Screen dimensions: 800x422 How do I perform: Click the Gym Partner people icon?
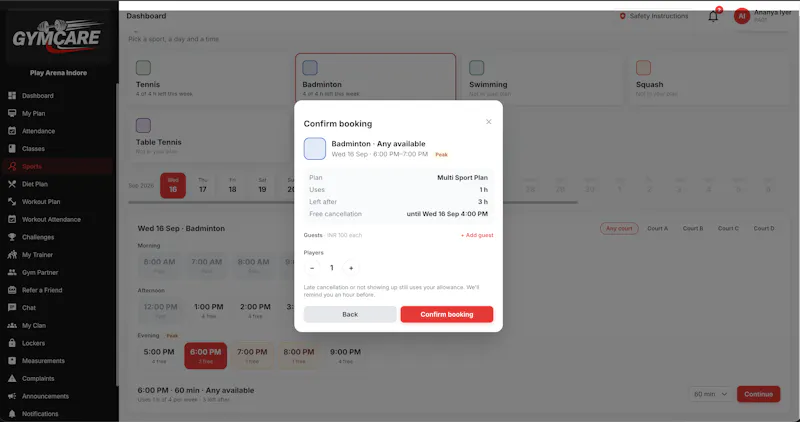[x=12, y=272]
